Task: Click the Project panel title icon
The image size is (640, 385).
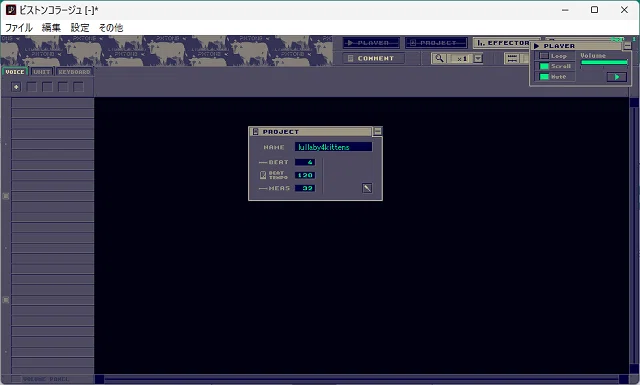Action: click(x=256, y=131)
